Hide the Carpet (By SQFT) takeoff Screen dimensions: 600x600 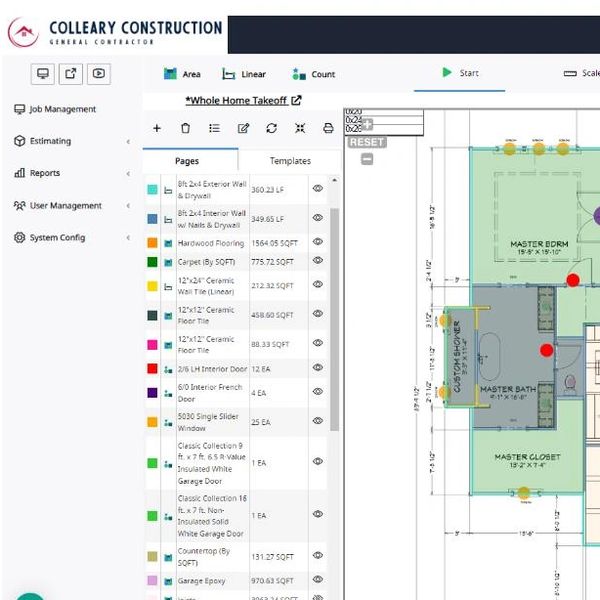318,260
